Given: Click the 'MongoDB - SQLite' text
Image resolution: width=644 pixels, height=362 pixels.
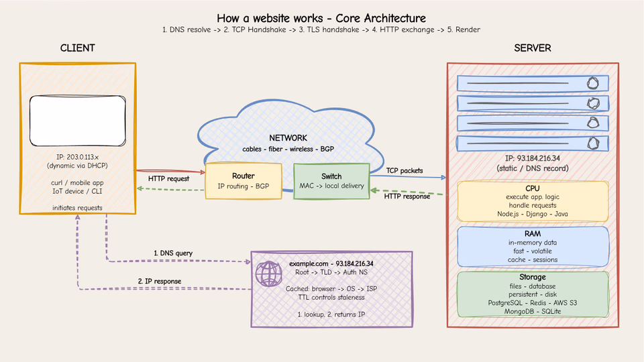Looking at the screenshot, I should tap(533, 312).
